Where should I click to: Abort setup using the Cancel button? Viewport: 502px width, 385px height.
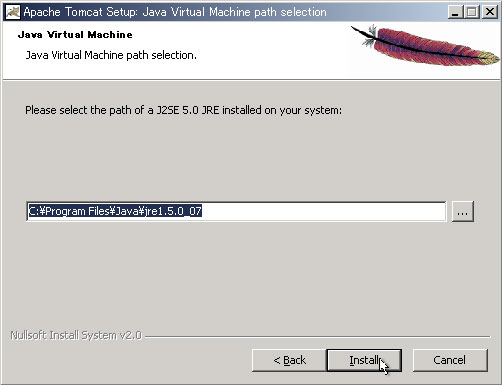[450, 360]
